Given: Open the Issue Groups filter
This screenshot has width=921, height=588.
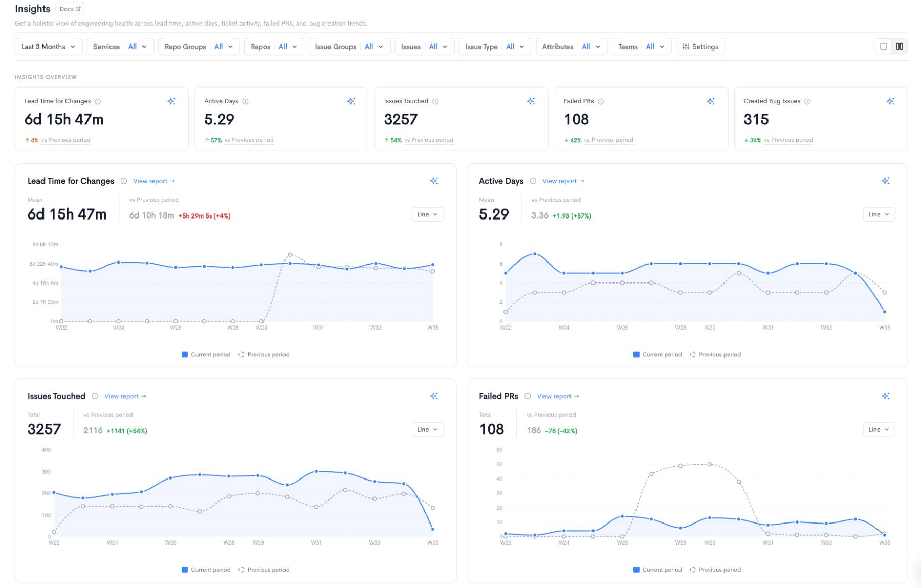Looking at the screenshot, I should [x=349, y=47].
